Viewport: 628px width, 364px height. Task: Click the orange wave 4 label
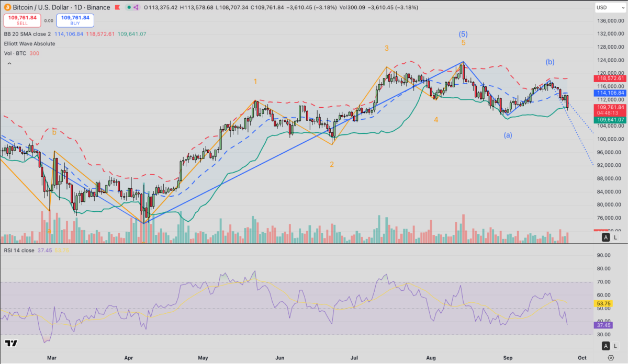click(x=436, y=120)
